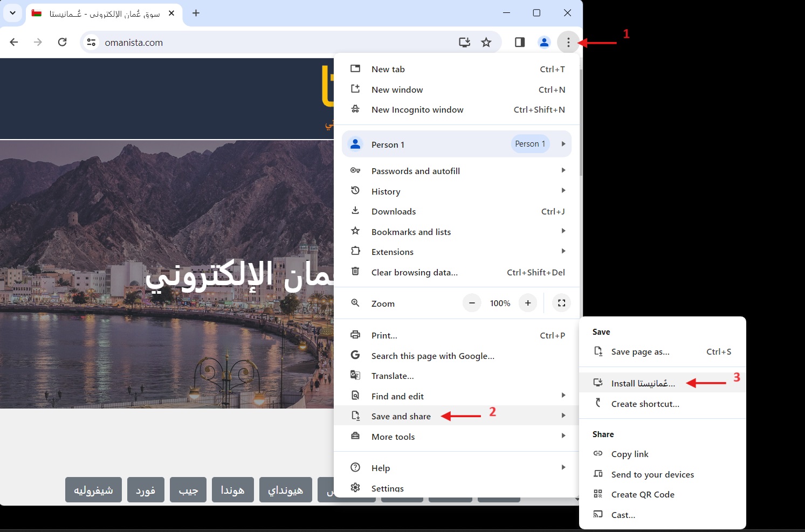Screen dimensions: 805x532
Task: Choose Copy link under Share
Action: click(663, 454)
